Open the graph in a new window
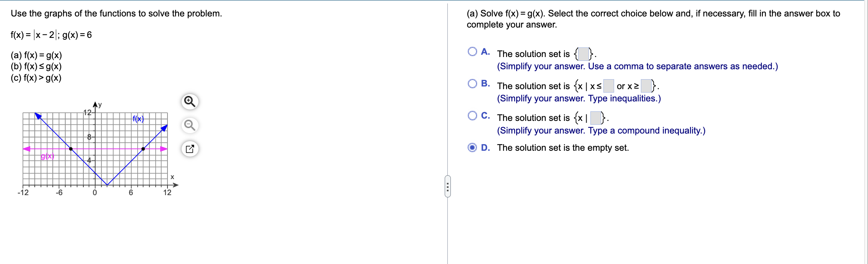 point(189,148)
